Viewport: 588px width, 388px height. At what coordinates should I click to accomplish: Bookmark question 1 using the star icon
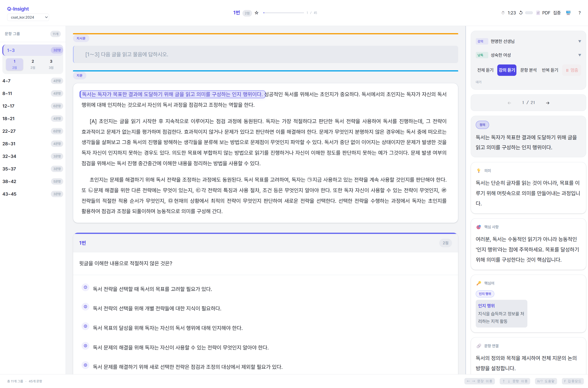(257, 13)
